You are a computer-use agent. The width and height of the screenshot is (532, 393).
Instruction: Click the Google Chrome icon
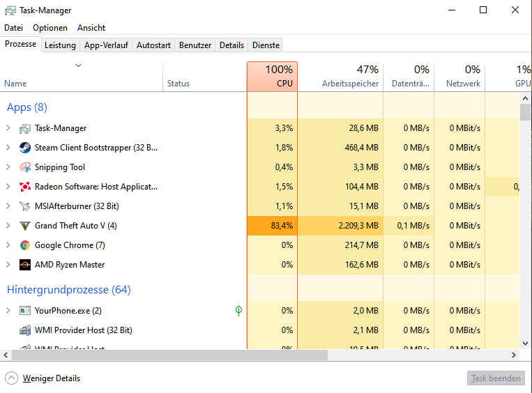pyautogui.click(x=25, y=245)
